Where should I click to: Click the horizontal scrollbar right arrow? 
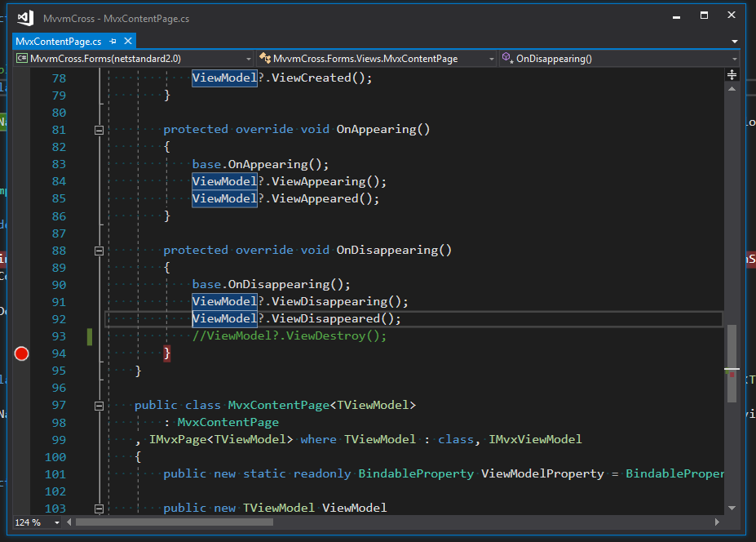[717, 522]
